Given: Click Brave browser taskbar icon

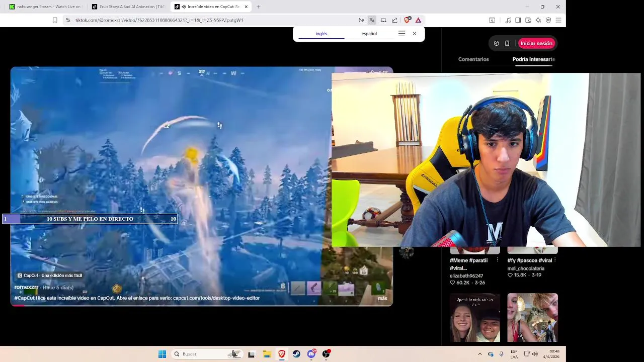Looking at the screenshot, I should click(282, 354).
